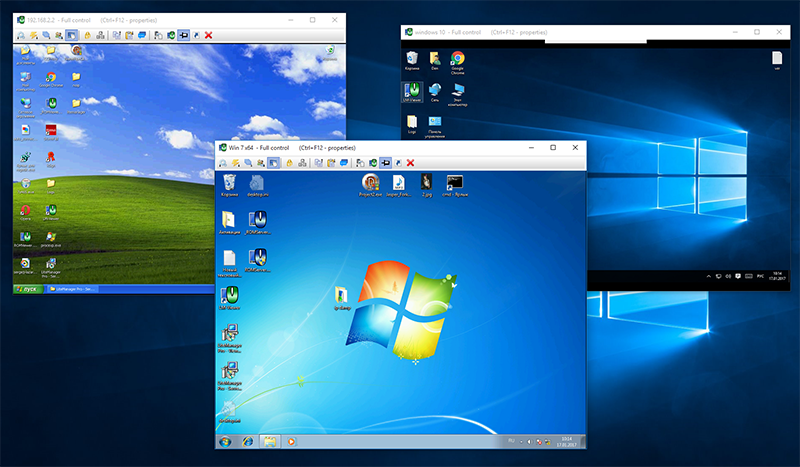Screen dimensions: 800x467
Task: Open cmd shortcut on the Win 7 desktop
Action: click(x=453, y=183)
